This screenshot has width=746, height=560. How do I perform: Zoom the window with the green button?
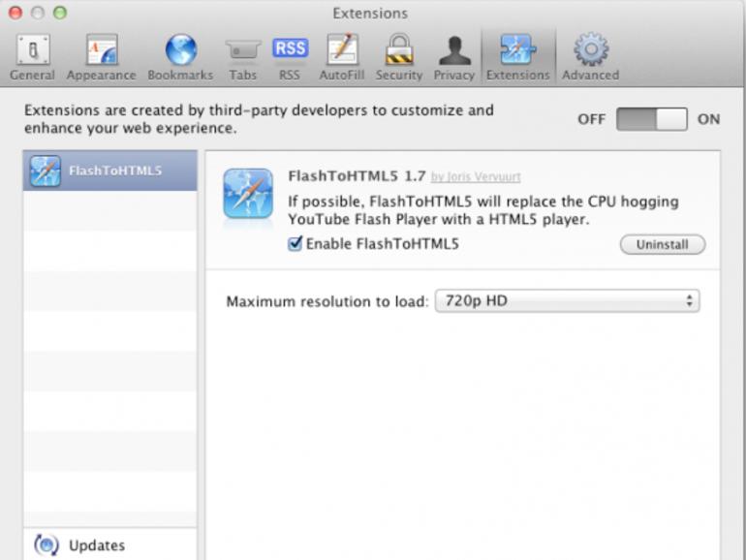tap(60, 13)
